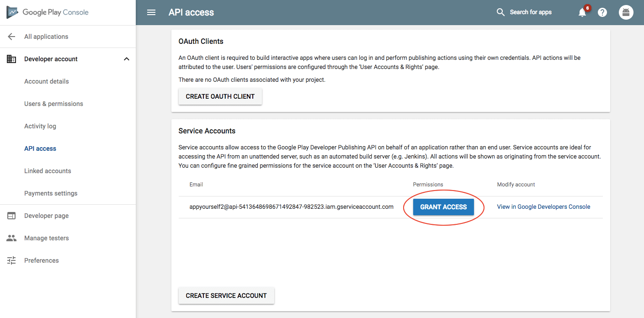Screen dimensions: 644x318
Task: Go to All applications
Action: click(x=46, y=37)
